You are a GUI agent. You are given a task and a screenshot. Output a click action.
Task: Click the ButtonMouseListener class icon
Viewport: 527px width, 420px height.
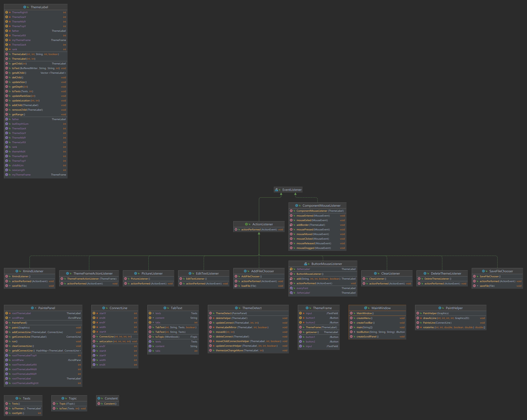click(306, 264)
